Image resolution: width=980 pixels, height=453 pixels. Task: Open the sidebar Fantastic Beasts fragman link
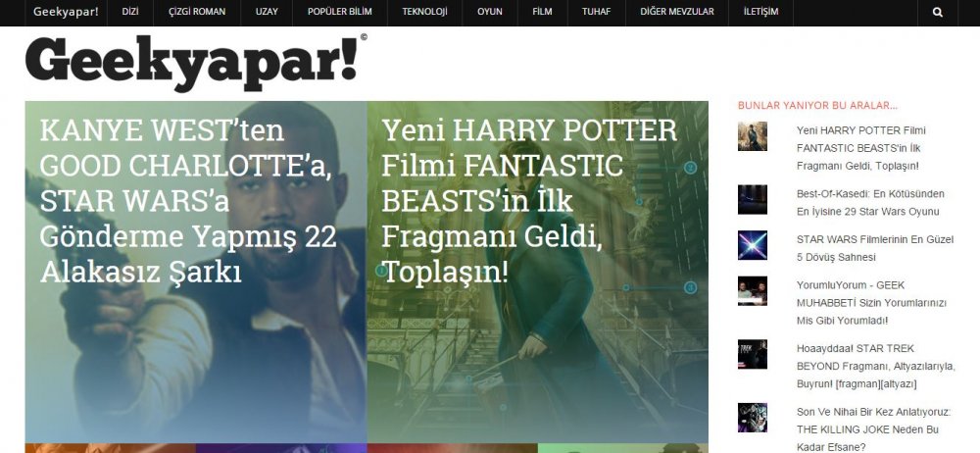pos(860,148)
